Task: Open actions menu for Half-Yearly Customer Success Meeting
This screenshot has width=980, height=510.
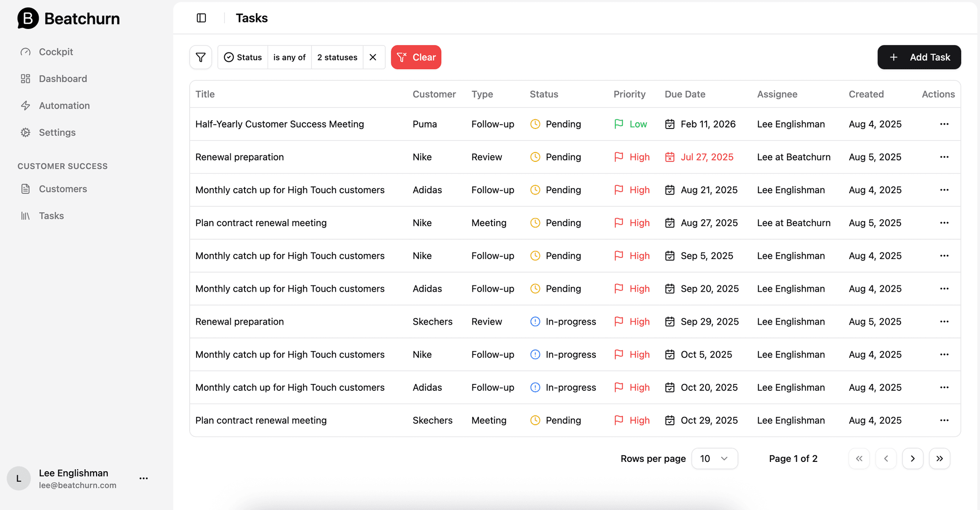Action: tap(944, 124)
